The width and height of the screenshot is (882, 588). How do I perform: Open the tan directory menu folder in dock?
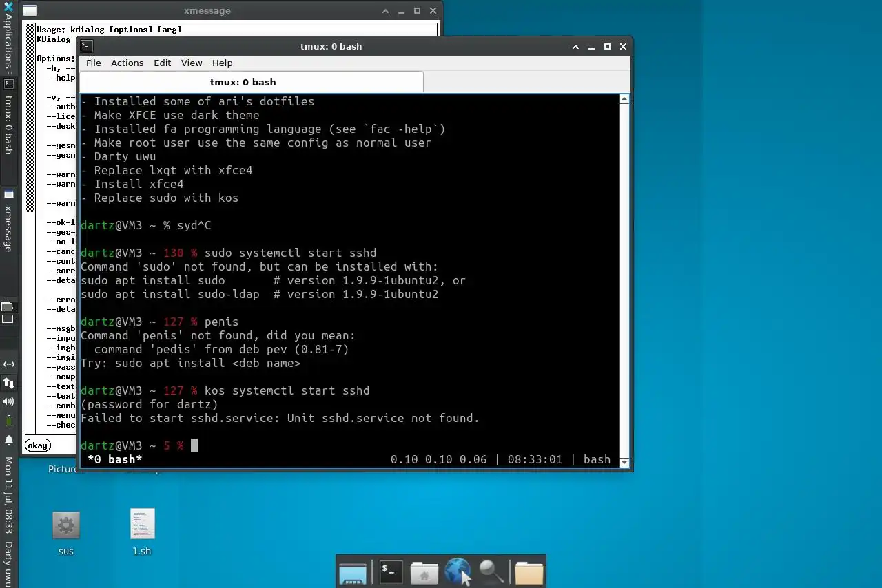pos(529,573)
